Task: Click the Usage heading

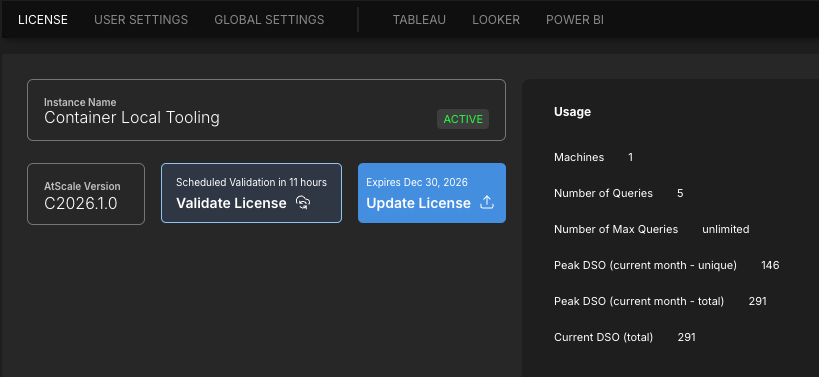Action: tap(572, 112)
